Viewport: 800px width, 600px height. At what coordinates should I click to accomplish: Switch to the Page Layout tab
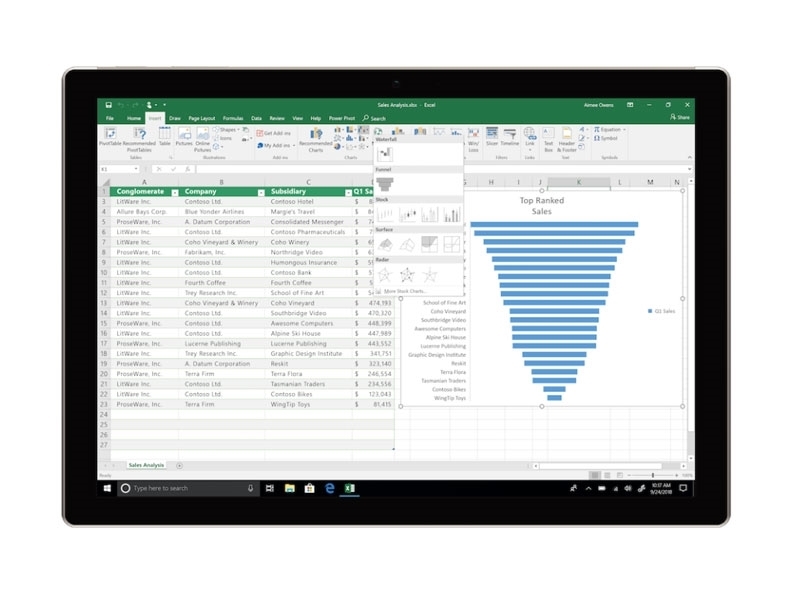(202, 118)
